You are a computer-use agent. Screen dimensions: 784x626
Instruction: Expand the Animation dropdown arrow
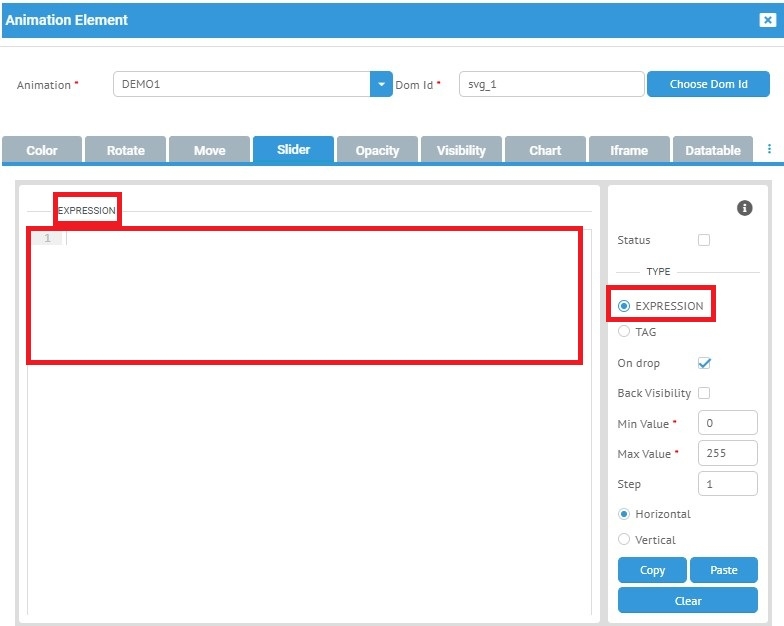pyautogui.click(x=381, y=85)
